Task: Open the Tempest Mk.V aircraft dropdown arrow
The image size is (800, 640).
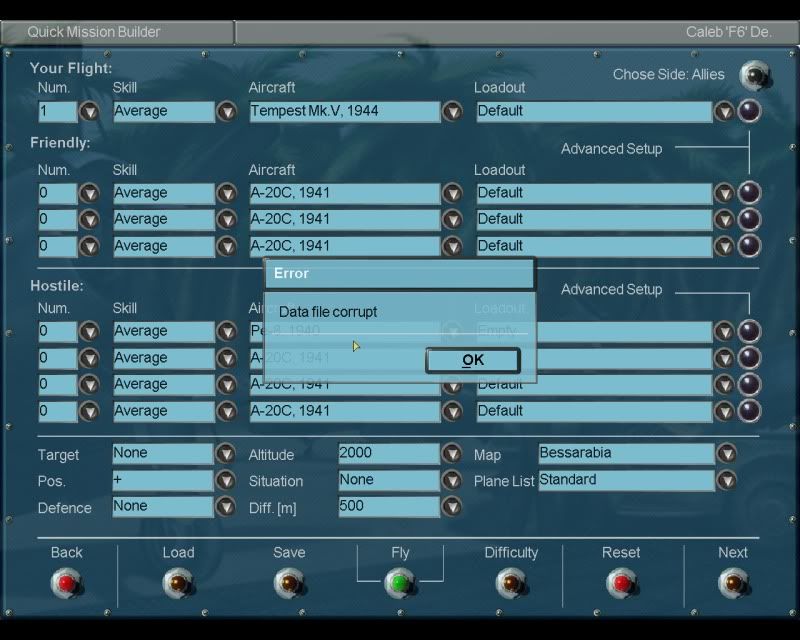Action: [x=452, y=111]
